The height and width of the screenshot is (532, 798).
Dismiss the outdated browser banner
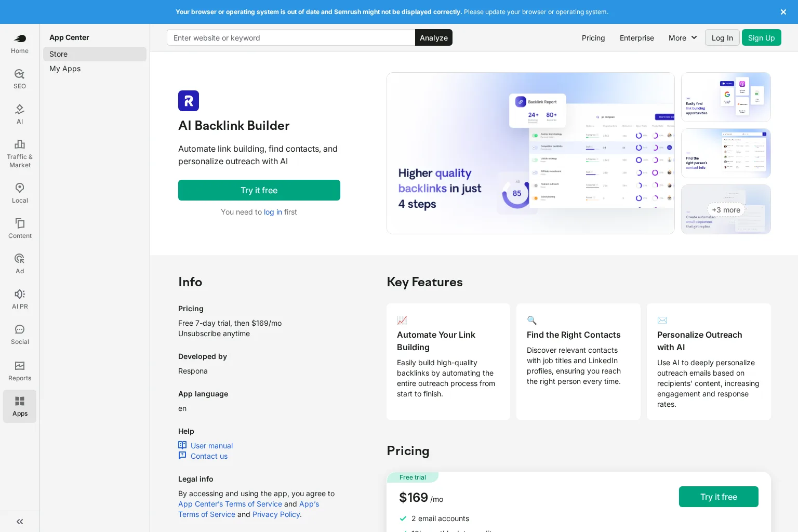coord(783,12)
